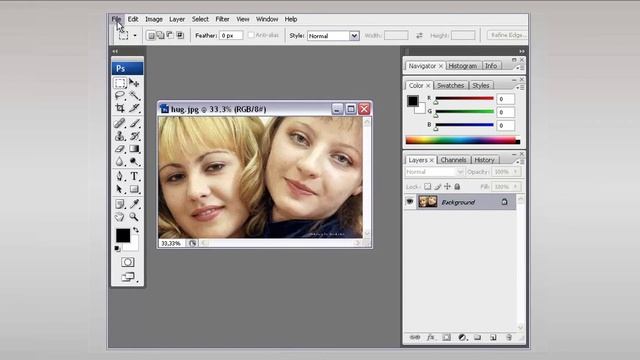Hide the Background layer with eye icon
640x360 pixels.
click(x=410, y=202)
